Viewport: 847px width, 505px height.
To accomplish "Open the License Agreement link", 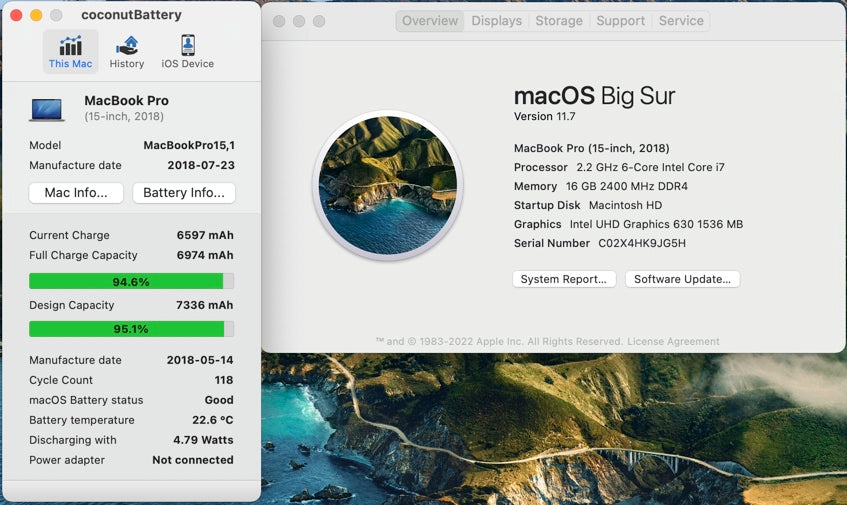I will 673,341.
